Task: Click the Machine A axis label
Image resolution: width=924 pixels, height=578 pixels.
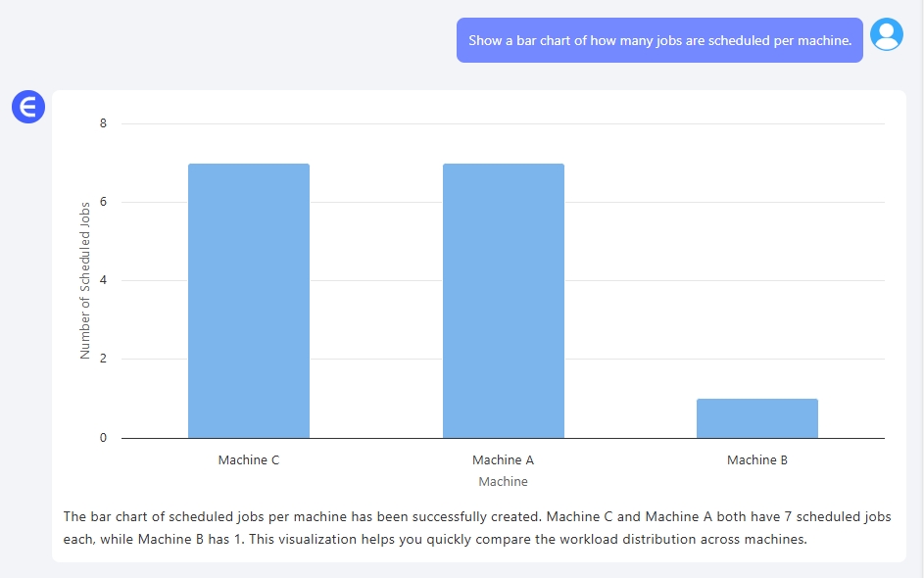Action: (503, 460)
